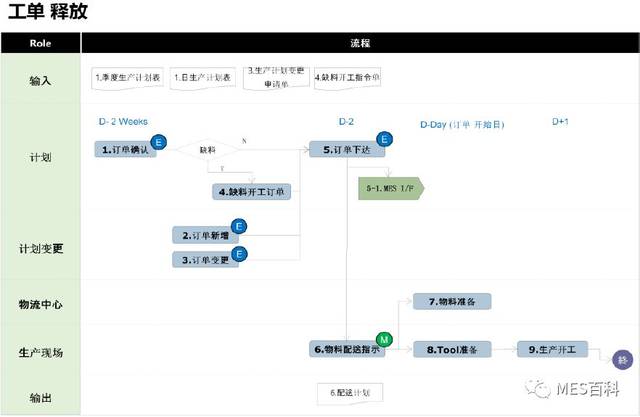Click the E badge on 订单下达 box
The width and height of the screenshot is (640, 417).
pyautogui.click(x=383, y=141)
